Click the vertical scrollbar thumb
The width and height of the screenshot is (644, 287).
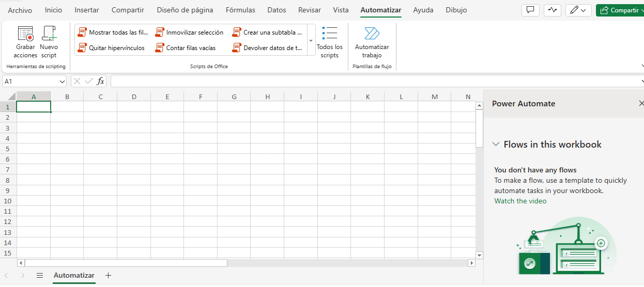tap(479, 128)
